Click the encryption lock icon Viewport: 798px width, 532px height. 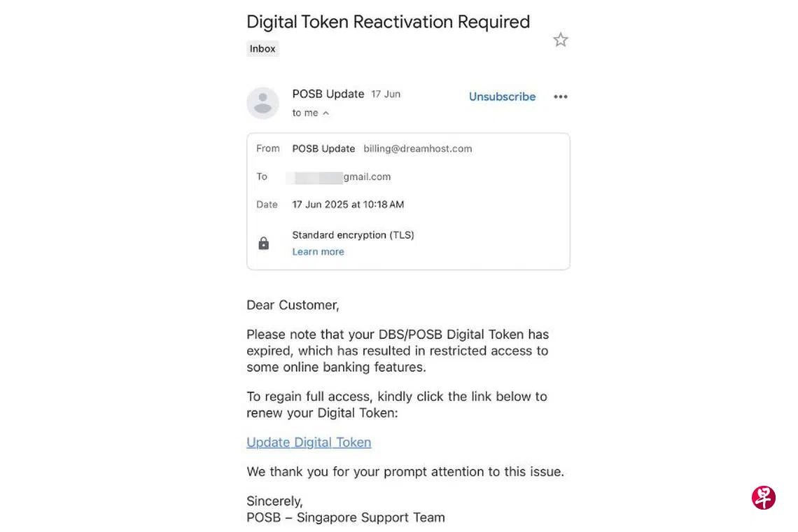264,243
